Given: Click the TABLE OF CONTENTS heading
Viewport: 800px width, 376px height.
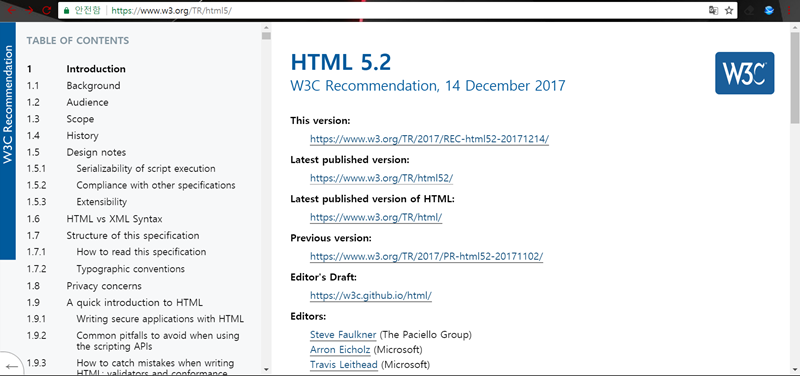Looking at the screenshot, I should click(78, 41).
